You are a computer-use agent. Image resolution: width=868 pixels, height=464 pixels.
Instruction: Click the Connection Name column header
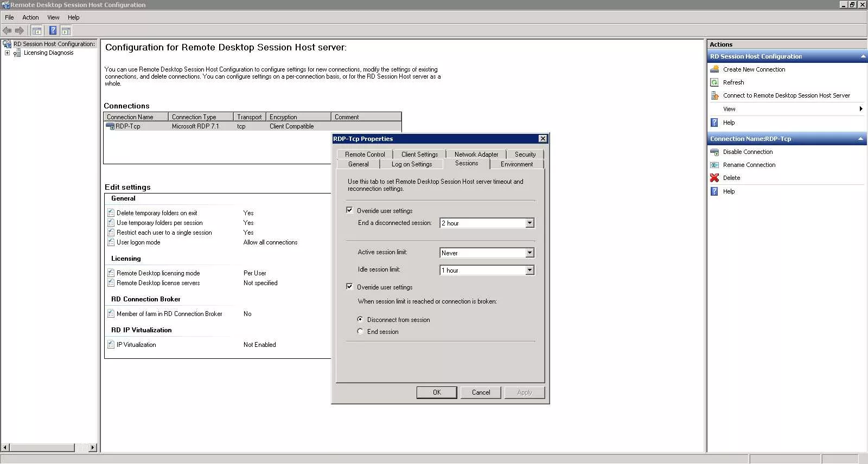coord(136,117)
